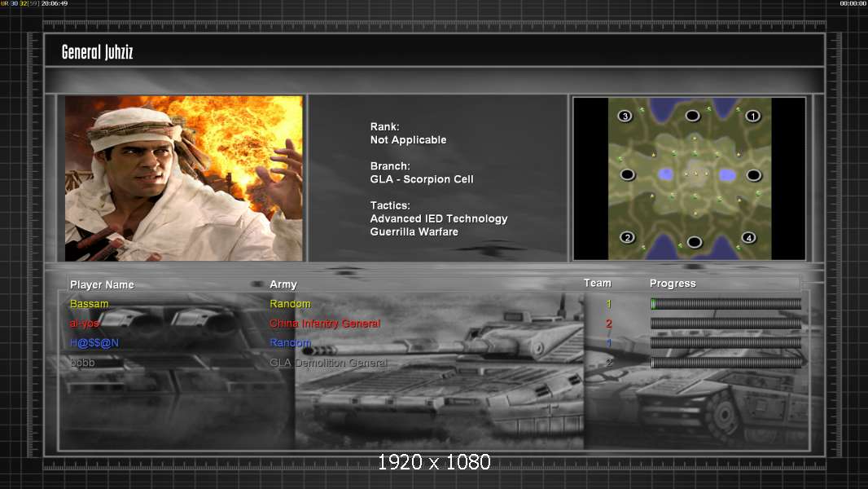Select start position marker 4 on minimap
868x489 pixels.
coord(749,238)
